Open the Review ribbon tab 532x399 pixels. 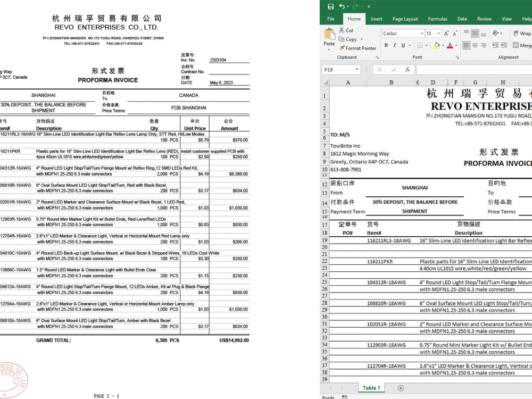click(484, 19)
